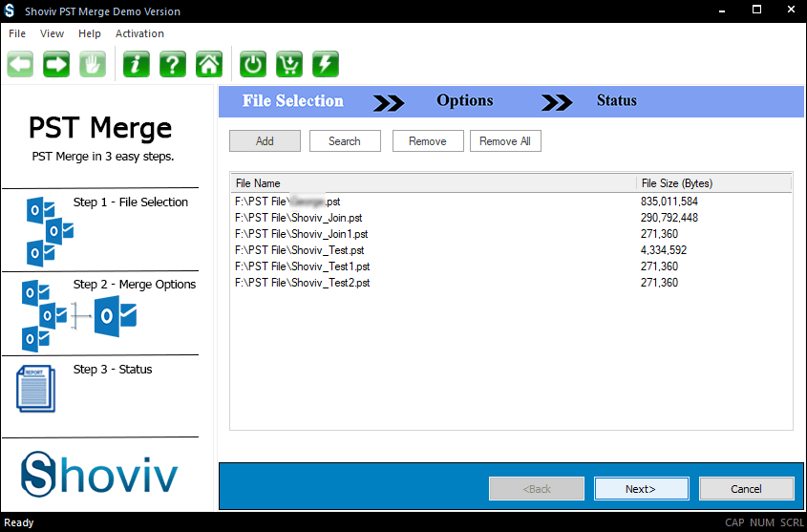Click the File Size (Bytes) column header
Image resolution: width=807 pixels, height=532 pixels.
[713, 183]
